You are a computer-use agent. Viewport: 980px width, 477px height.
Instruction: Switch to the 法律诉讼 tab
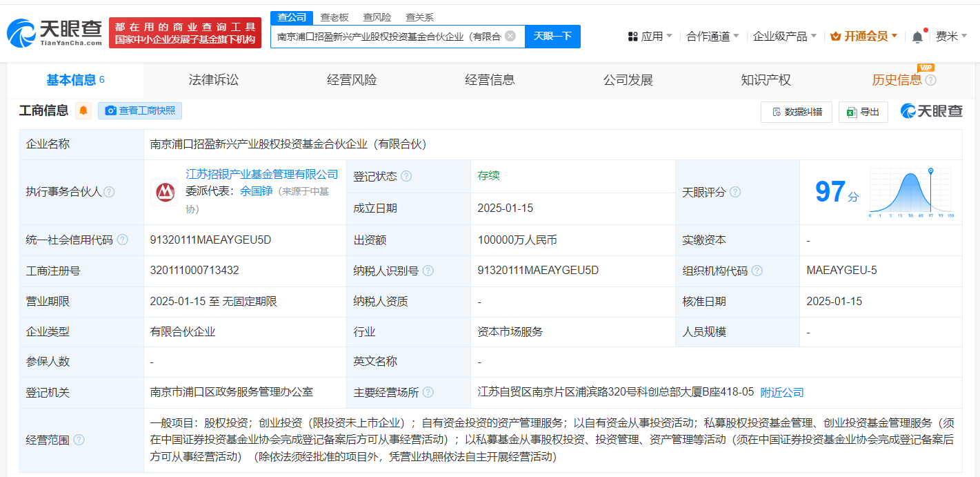214,80
